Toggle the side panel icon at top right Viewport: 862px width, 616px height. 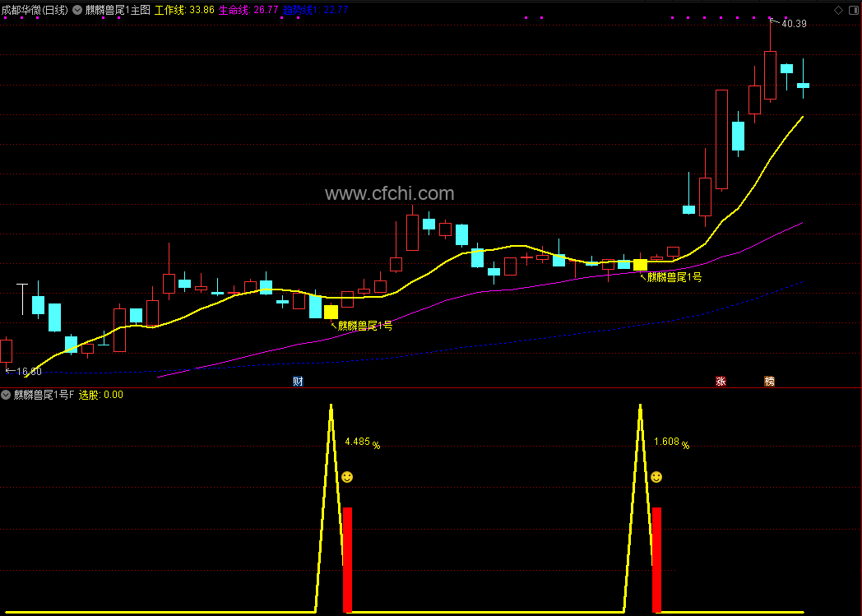(x=854, y=11)
